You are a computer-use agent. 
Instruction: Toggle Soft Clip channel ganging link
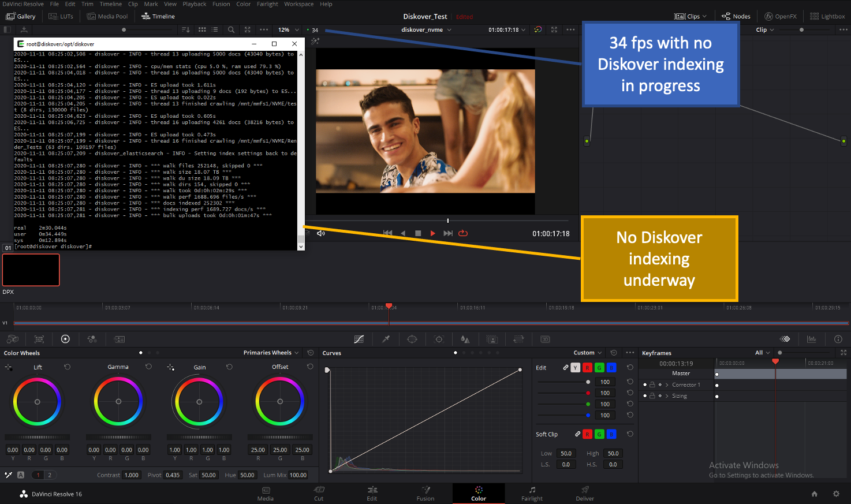coord(577,434)
